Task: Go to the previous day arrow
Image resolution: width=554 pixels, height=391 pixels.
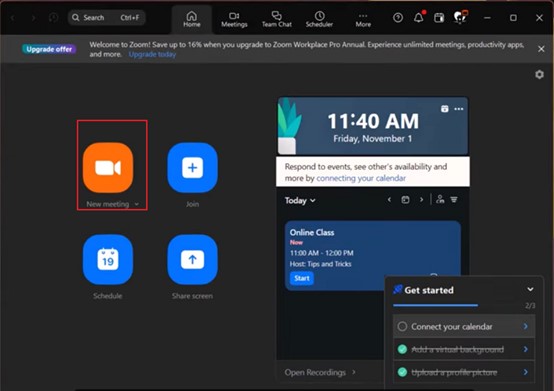Action: tap(389, 200)
